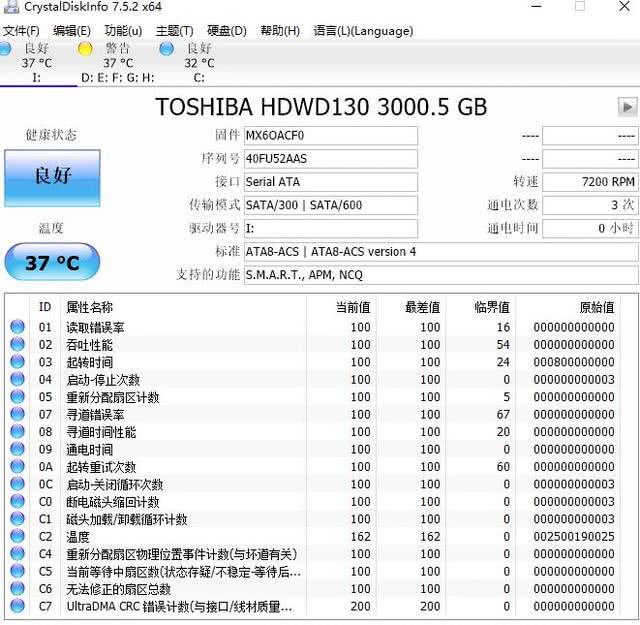Select the UltraDMA CRC 错误计数 attribute name
The width and height of the screenshot is (640, 625).
[179, 607]
